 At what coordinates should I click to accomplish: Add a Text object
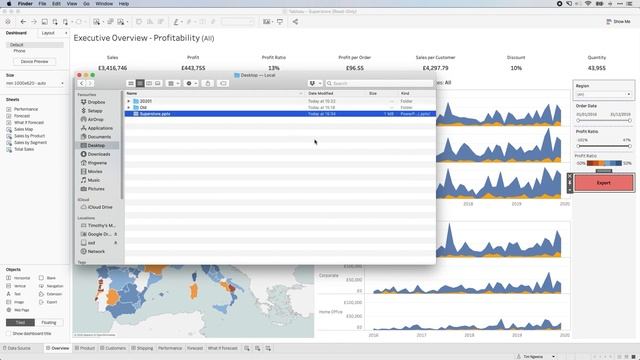tap(13, 294)
